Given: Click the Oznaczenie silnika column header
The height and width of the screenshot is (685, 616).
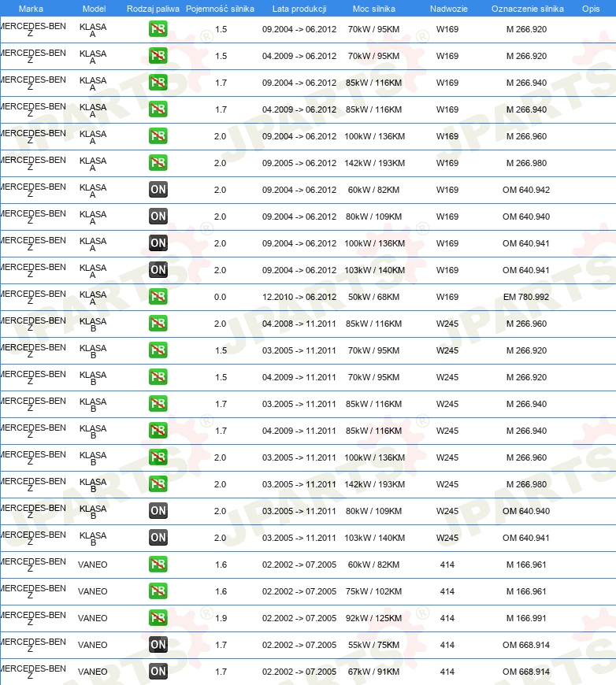Looking at the screenshot, I should pyautogui.click(x=527, y=9).
